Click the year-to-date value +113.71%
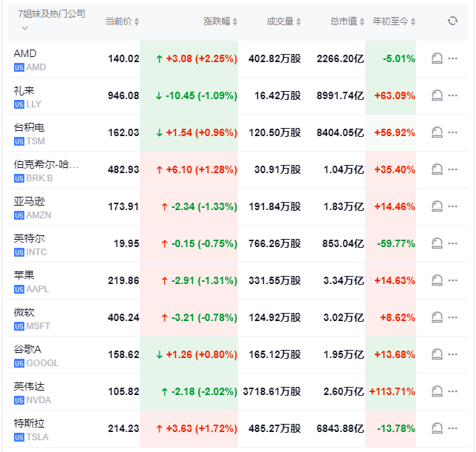Viewport: 476px width, 452px height. [x=392, y=391]
